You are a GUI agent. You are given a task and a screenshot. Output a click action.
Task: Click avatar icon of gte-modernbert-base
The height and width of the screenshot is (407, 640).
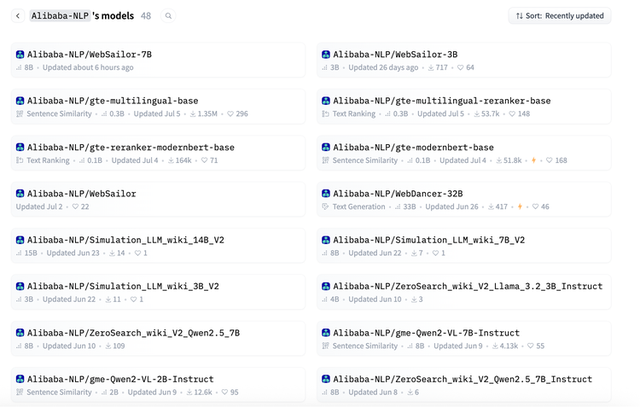point(326,147)
